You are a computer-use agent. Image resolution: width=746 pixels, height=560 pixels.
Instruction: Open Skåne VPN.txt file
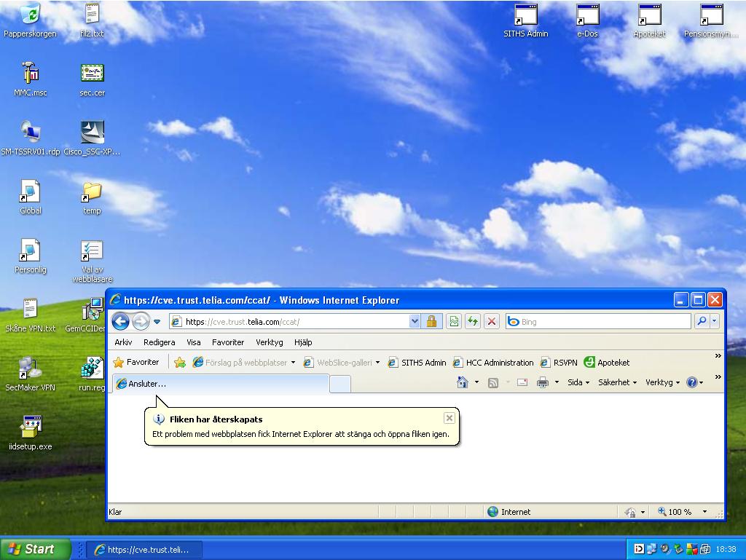(31, 315)
